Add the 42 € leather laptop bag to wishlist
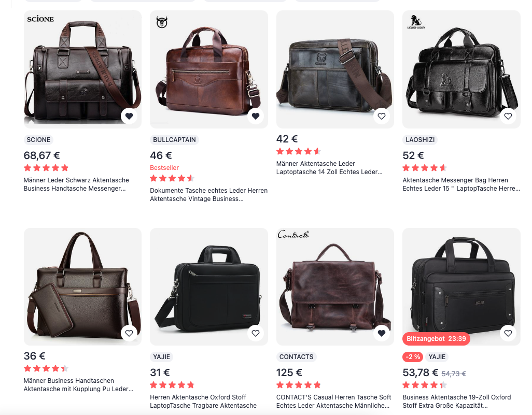The height and width of the screenshot is (415, 532). pyautogui.click(x=382, y=116)
